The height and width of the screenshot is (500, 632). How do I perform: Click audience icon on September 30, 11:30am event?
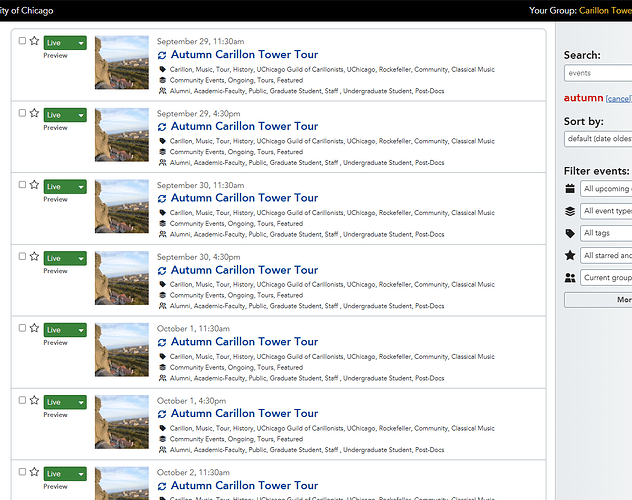(x=162, y=234)
